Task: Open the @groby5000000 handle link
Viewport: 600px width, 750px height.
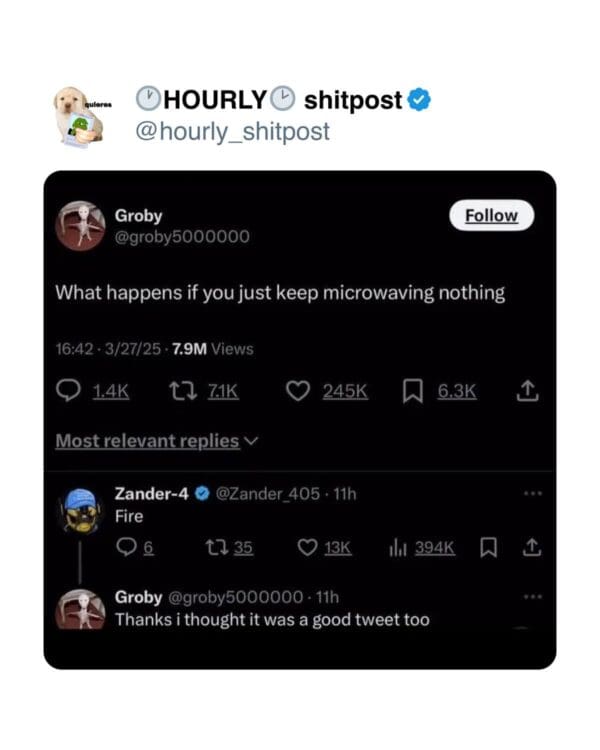Action: pos(182,237)
